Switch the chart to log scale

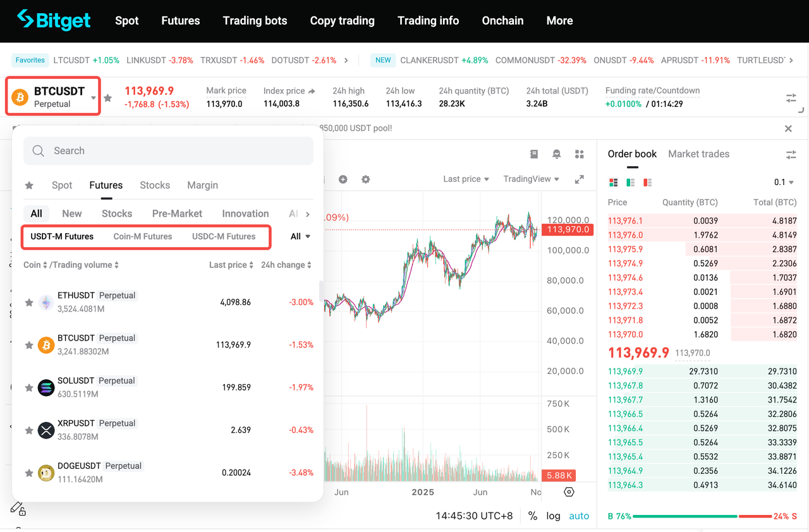click(553, 516)
